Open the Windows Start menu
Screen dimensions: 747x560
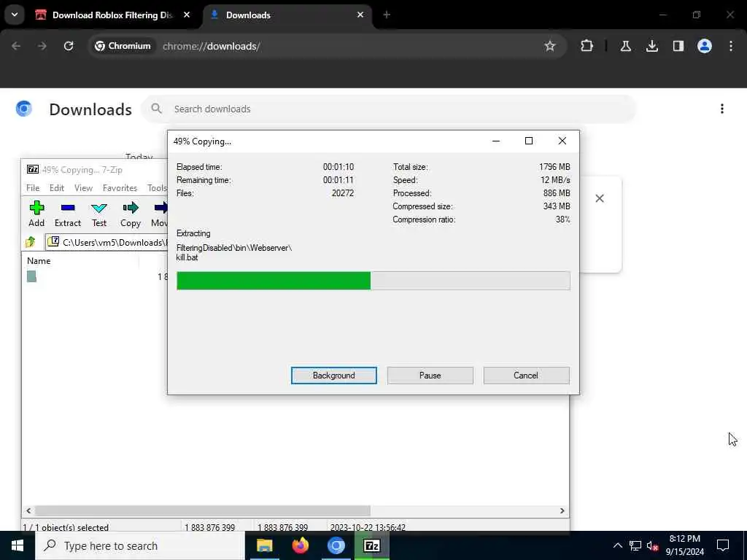tap(18, 545)
